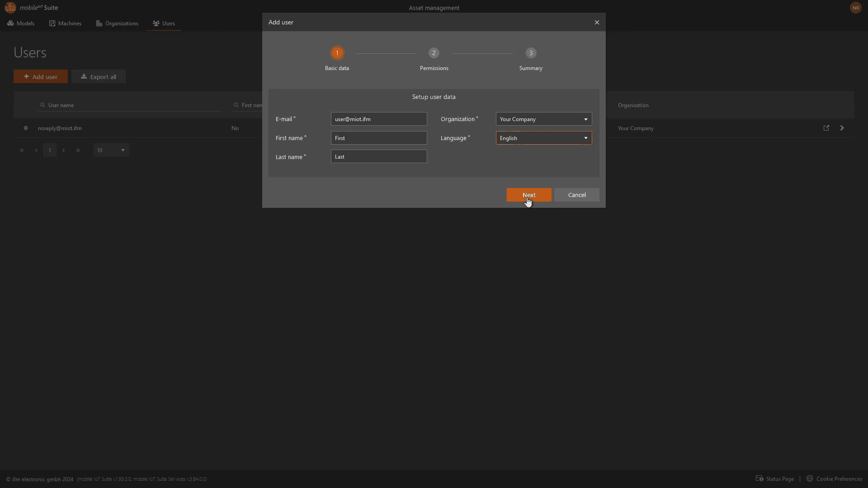Open external link icon for noreply@miot.ifm
This screenshot has height=488, width=868.
tap(826, 128)
